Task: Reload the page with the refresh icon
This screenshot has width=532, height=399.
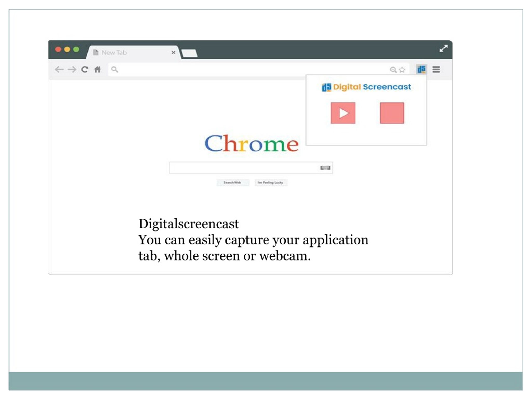Action: (84, 70)
